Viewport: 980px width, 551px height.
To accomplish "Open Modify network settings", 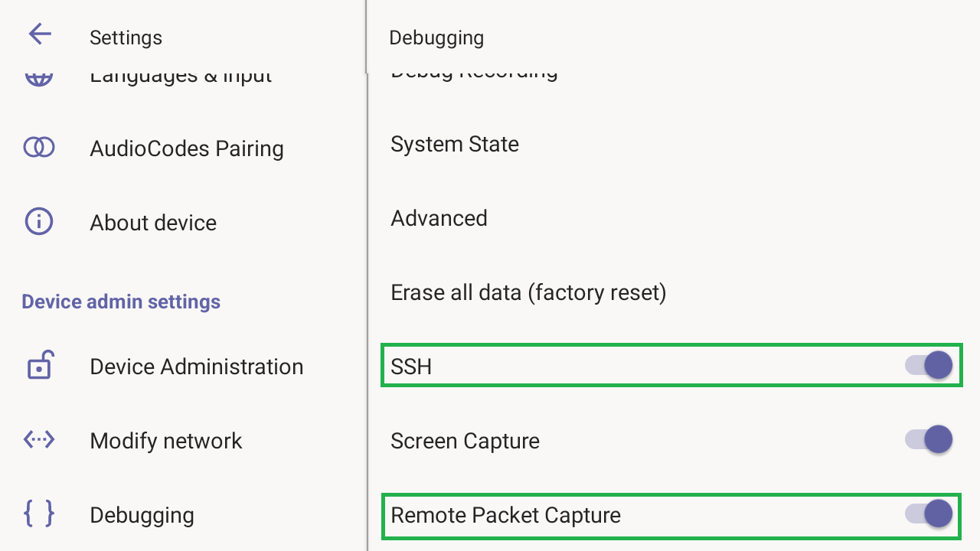I will [x=166, y=441].
